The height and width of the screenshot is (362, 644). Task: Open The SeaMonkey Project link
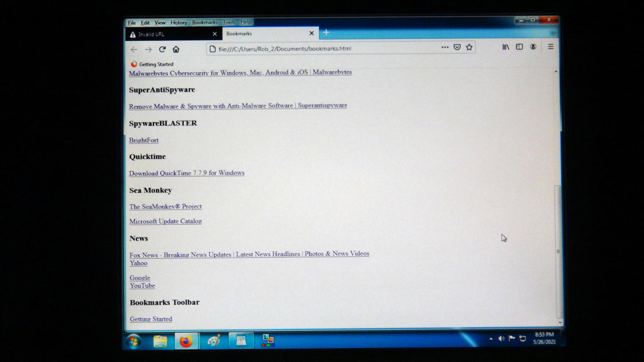[166, 207]
